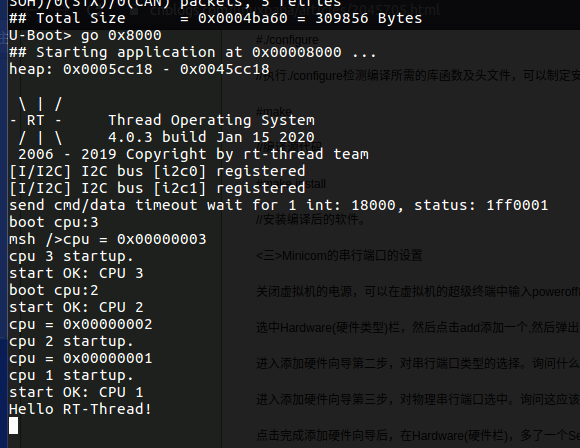Click the 'send cmd/data timeout' status line
This screenshot has width=580, height=448.
point(279,205)
